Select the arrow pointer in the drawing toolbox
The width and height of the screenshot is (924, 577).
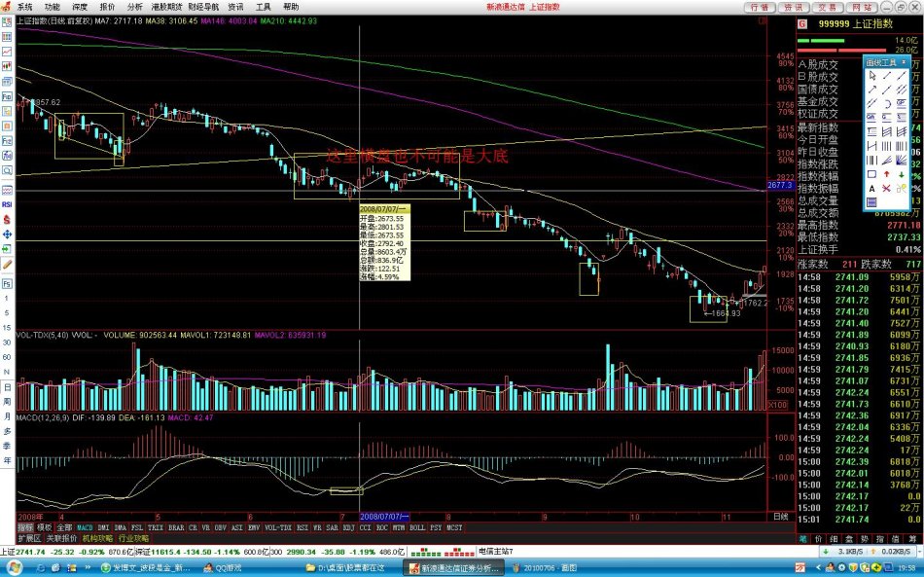872,76
